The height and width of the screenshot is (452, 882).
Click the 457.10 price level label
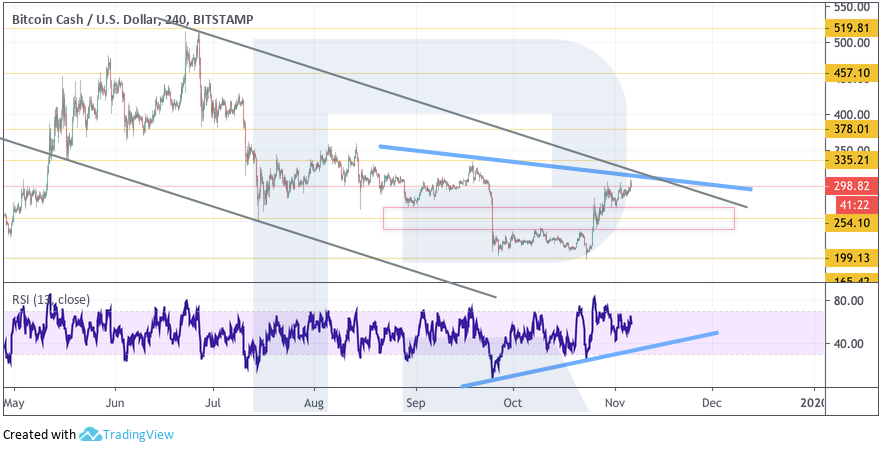tap(852, 73)
